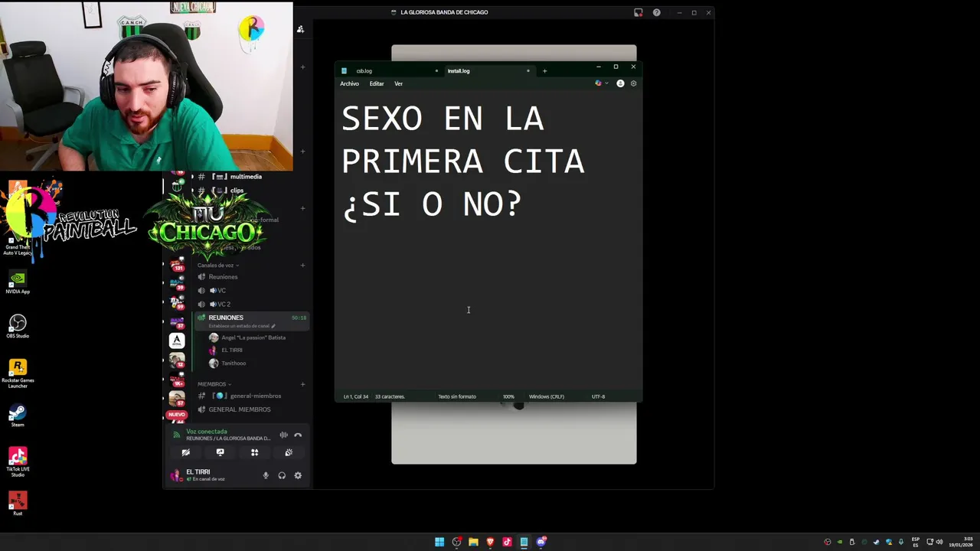
Task: Deafen Discord headphones
Action: [x=282, y=475]
